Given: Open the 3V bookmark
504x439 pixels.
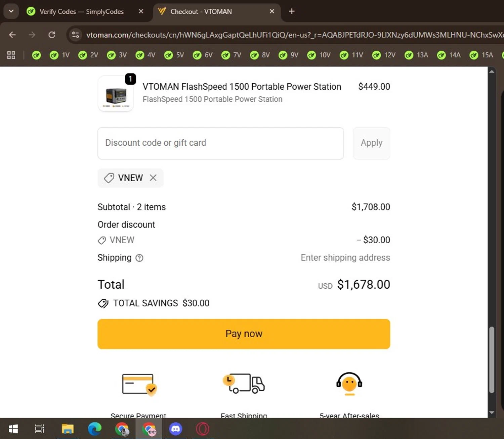Looking at the screenshot, I should pyautogui.click(x=117, y=55).
